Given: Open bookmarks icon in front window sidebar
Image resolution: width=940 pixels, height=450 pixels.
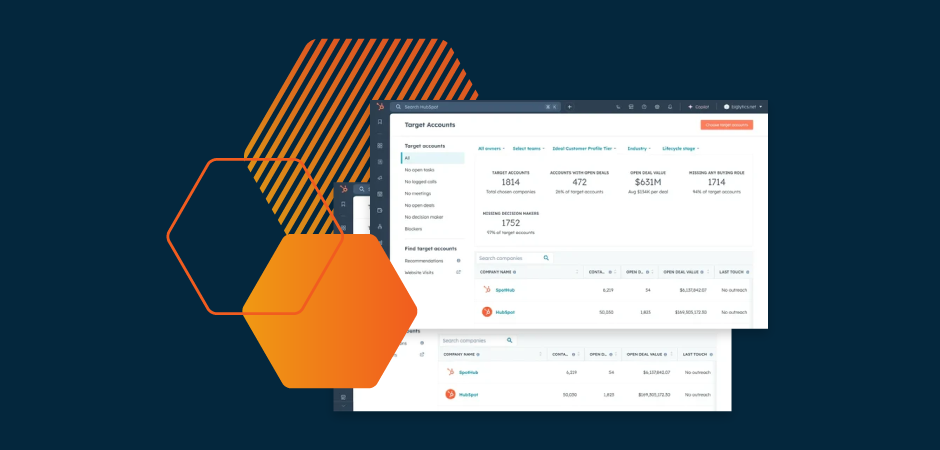Looking at the screenshot, I should pyautogui.click(x=379, y=122).
